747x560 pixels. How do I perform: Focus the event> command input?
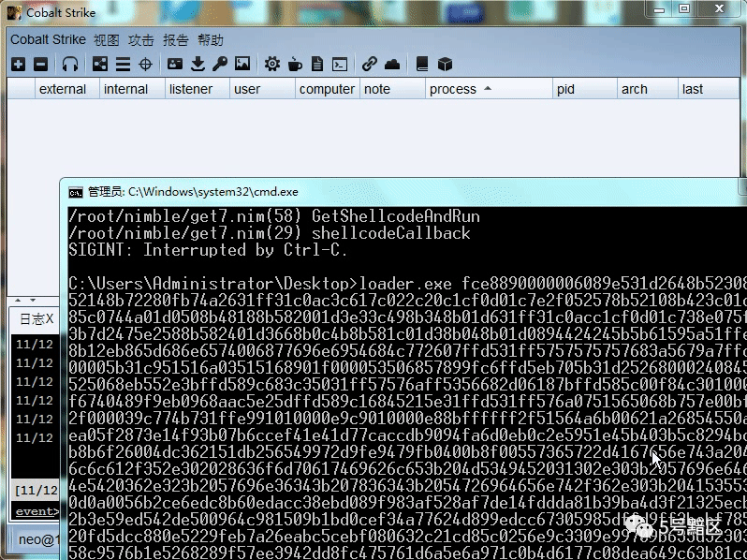[x=36, y=511]
